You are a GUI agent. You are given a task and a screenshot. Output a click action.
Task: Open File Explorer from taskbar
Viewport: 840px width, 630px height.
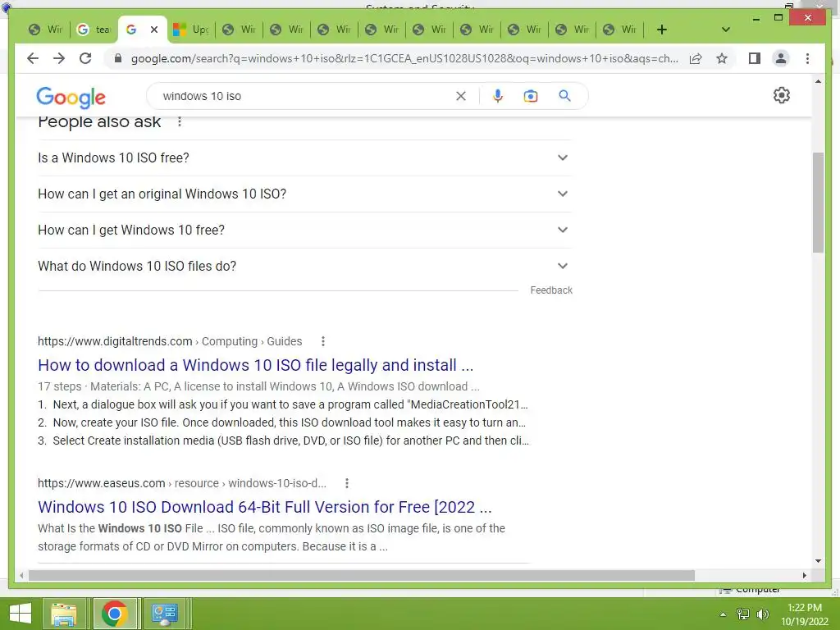point(64,614)
